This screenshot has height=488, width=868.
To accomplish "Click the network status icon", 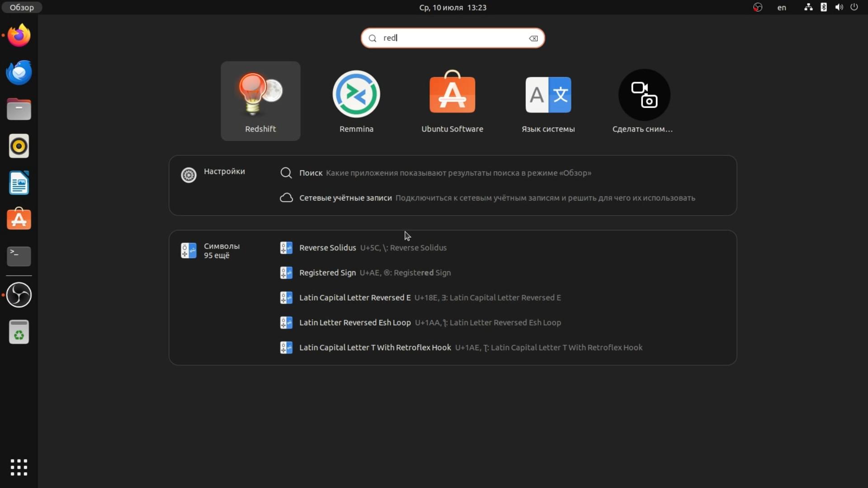I will click(x=808, y=7).
